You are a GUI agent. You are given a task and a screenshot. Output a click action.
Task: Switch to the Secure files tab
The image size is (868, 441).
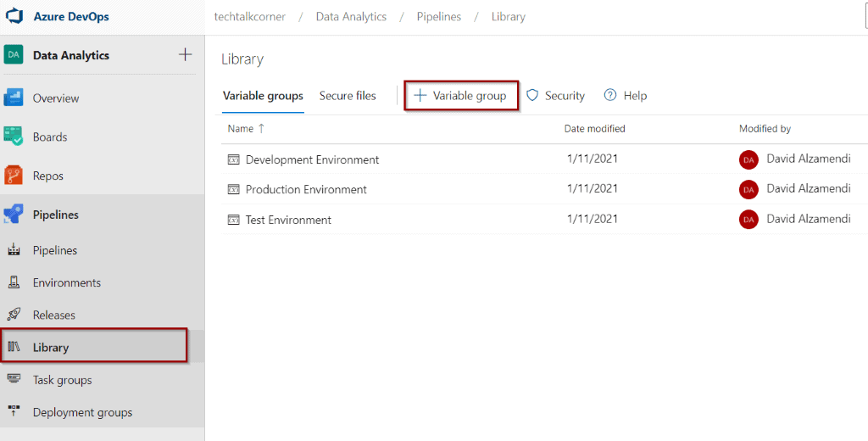[348, 96]
